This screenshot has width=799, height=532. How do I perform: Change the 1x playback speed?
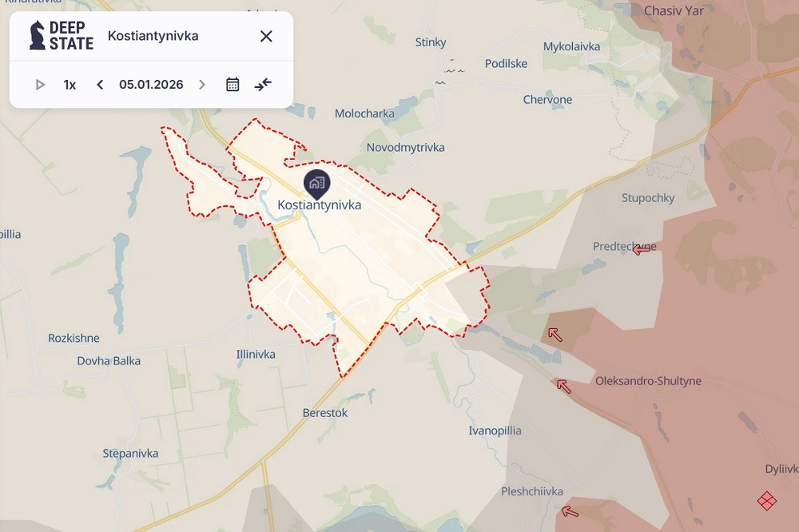tap(70, 85)
